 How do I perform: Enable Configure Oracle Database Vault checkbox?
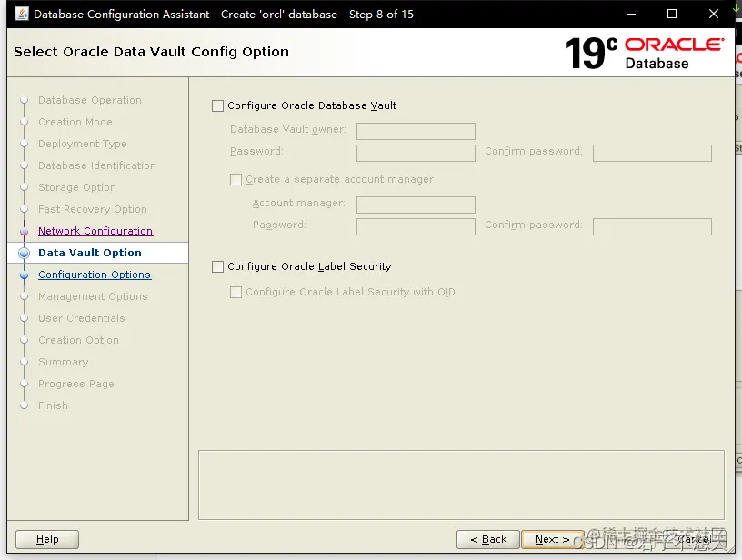[217, 106]
